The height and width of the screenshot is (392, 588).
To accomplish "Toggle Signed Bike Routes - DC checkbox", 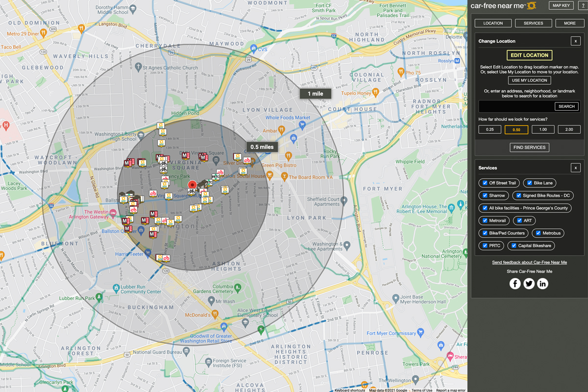I will 519,196.
